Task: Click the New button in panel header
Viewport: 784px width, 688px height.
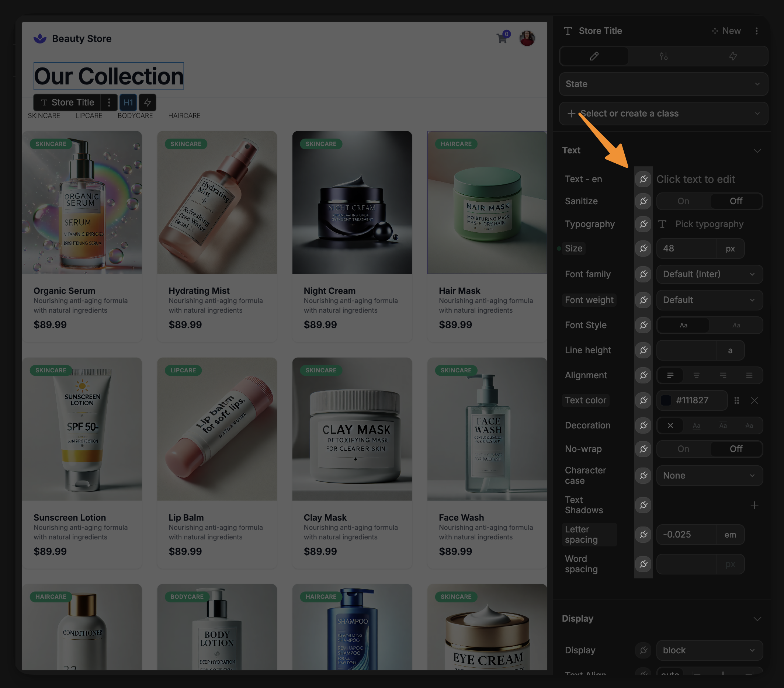Action: 726,31
